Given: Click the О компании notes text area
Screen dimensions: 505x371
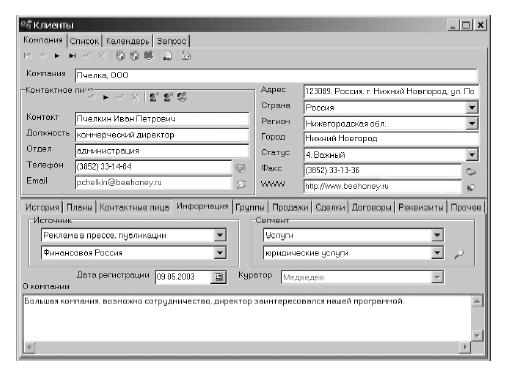Looking at the screenshot, I should coord(247,318).
